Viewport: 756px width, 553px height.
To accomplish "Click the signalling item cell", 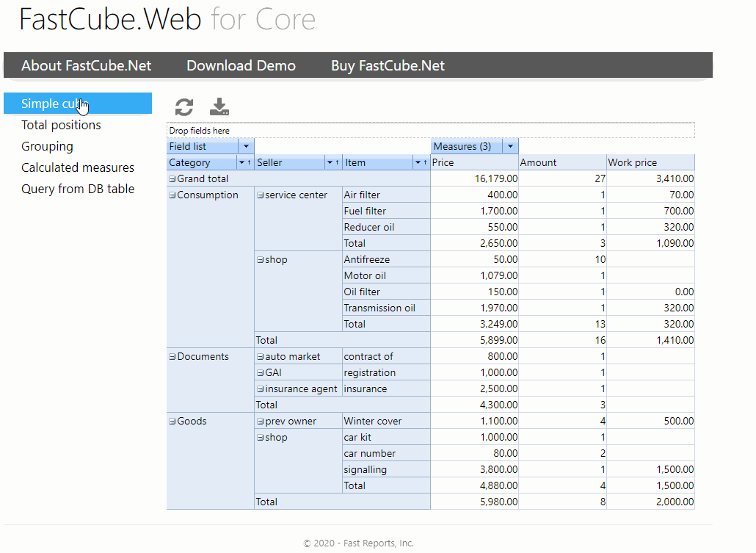I will pyautogui.click(x=386, y=469).
